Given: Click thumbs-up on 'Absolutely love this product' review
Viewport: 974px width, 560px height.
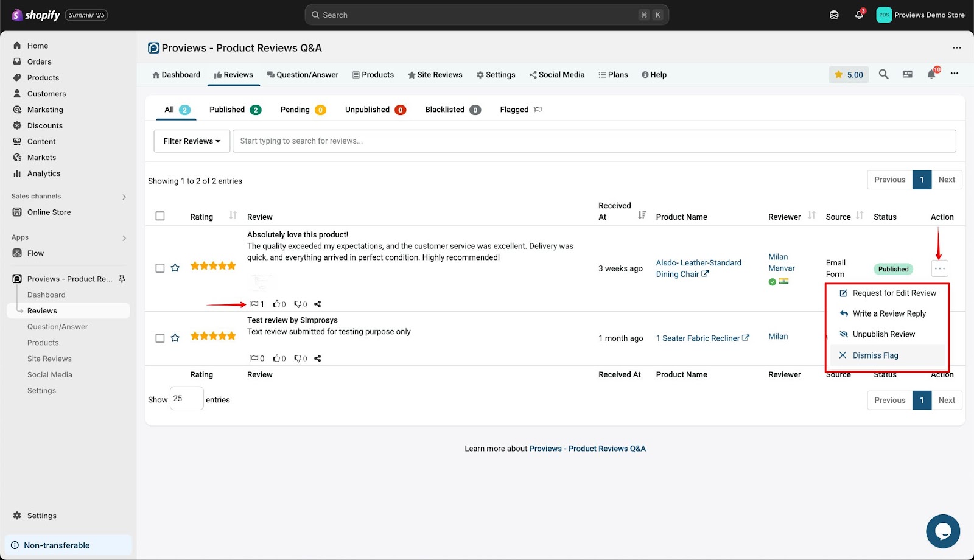Looking at the screenshot, I should pyautogui.click(x=279, y=304).
